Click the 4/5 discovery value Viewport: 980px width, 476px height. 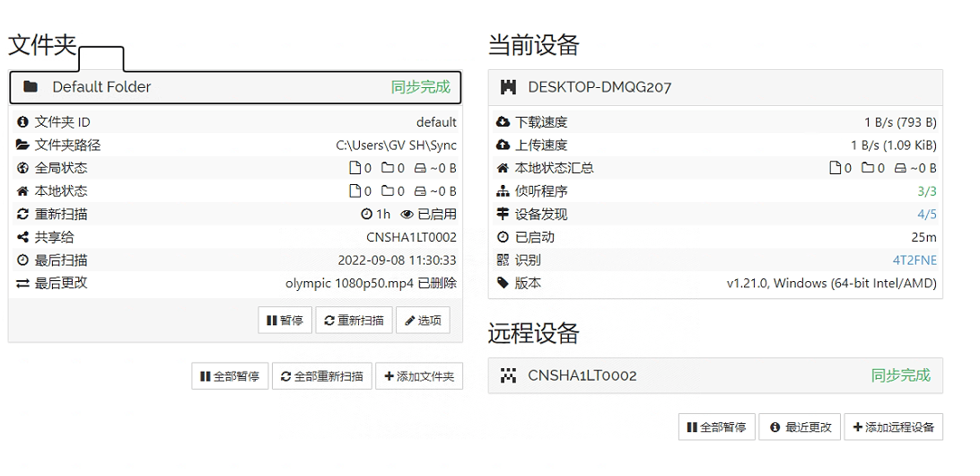coord(927,215)
